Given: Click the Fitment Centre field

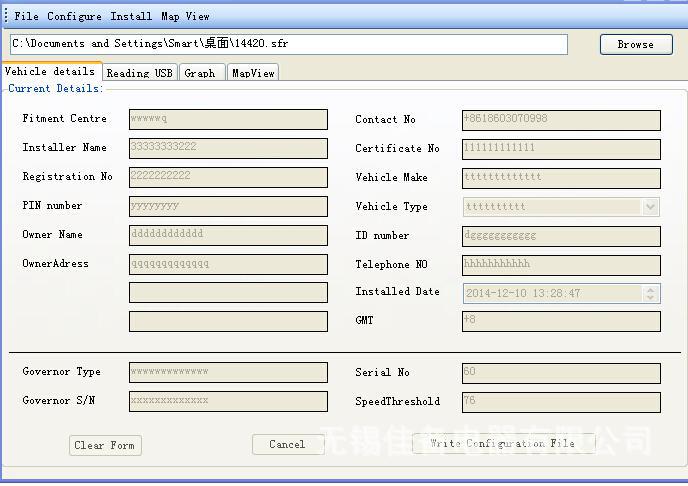Looking at the screenshot, I should (228, 119).
